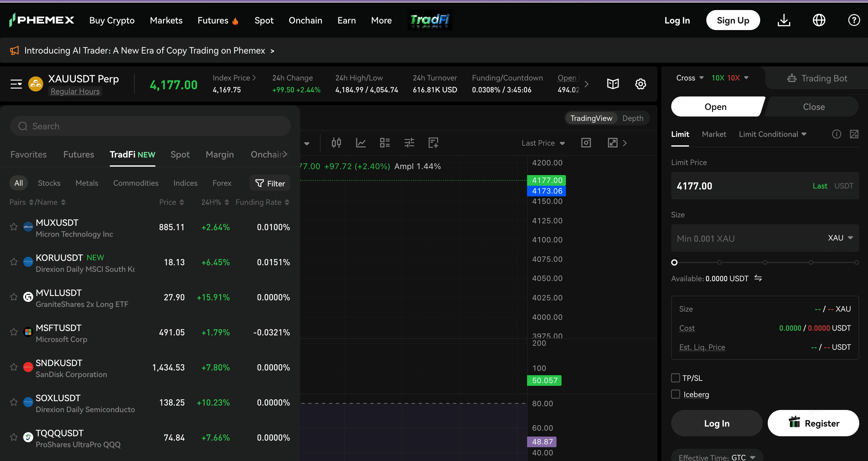Switch to the Margin tab
The width and height of the screenshot is (868, 461).
click(220, 155)
